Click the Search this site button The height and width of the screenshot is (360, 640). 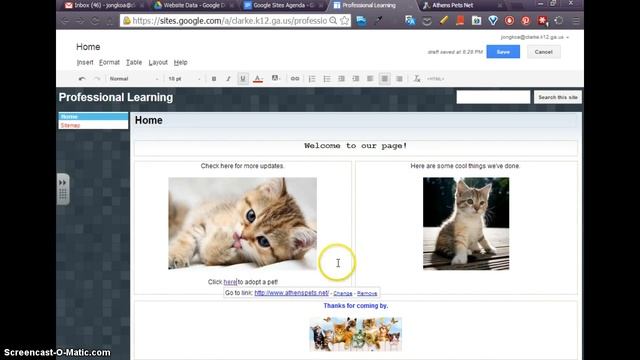pos(558,97)
